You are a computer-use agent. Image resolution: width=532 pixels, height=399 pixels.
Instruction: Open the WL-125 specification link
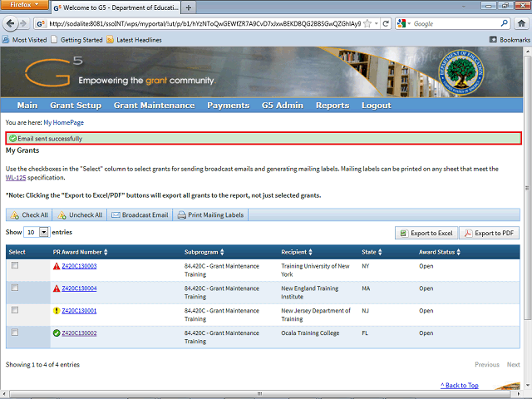[x=16, y=177]
